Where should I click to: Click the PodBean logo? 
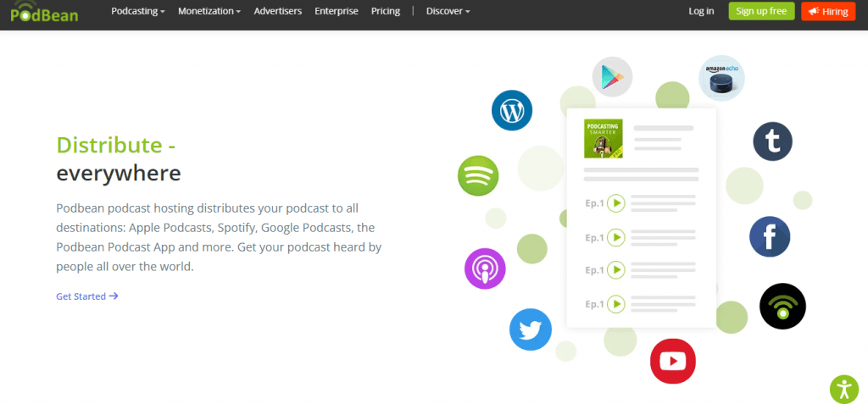(x=44, y=11)
